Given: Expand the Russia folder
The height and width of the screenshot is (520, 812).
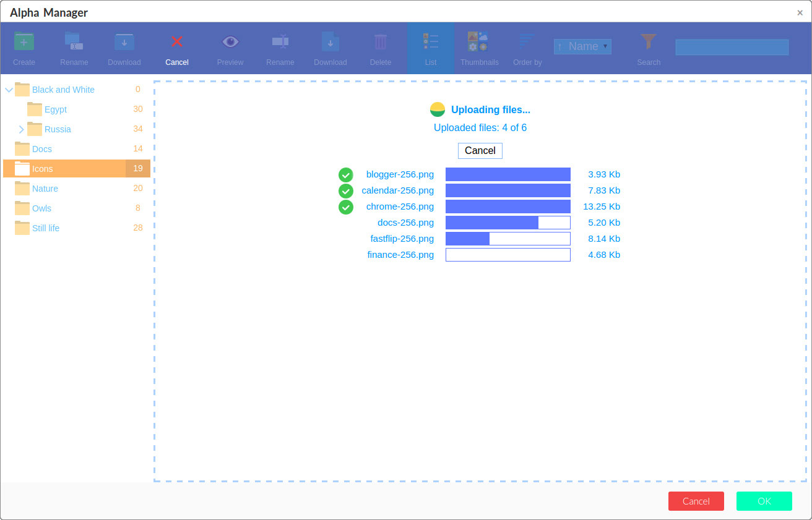Looking at the screenshot, I should [21, 129].
